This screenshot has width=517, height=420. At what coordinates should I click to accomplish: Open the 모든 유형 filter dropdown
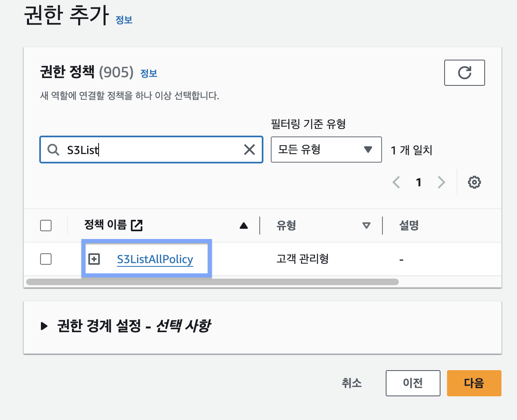(x=326, y=150)
